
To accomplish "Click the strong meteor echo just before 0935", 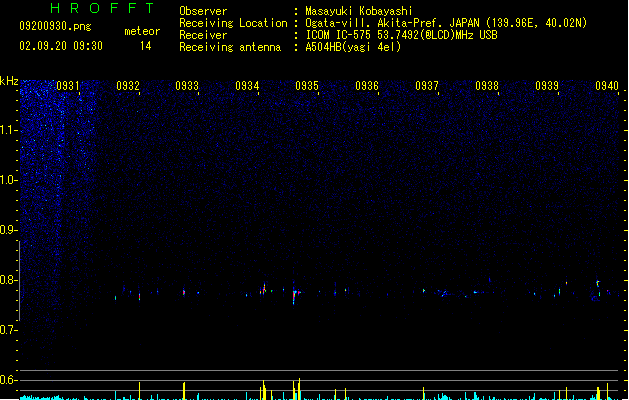I will click(295, 296).
